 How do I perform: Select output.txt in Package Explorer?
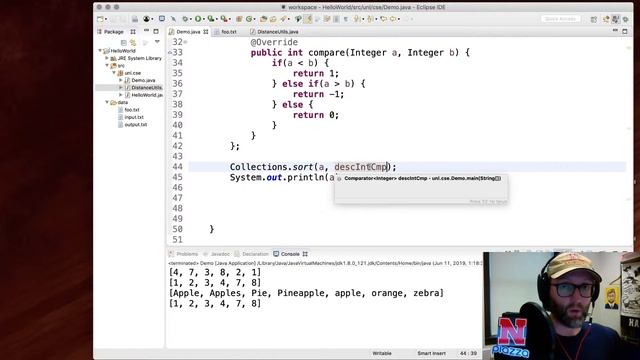click(136, 124)
